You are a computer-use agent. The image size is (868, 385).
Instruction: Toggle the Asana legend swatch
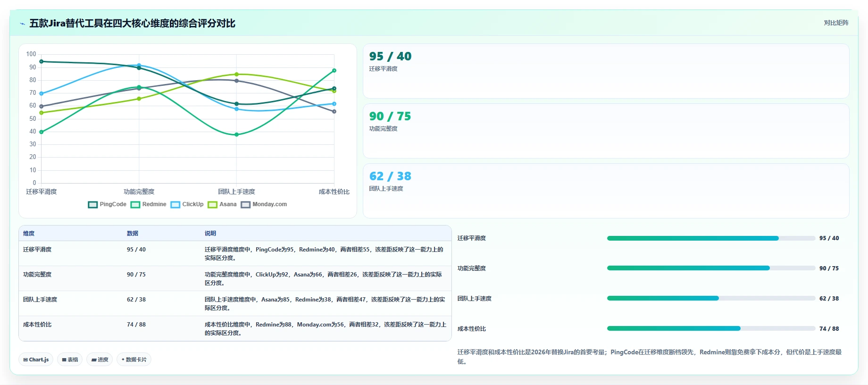(213, 205)
